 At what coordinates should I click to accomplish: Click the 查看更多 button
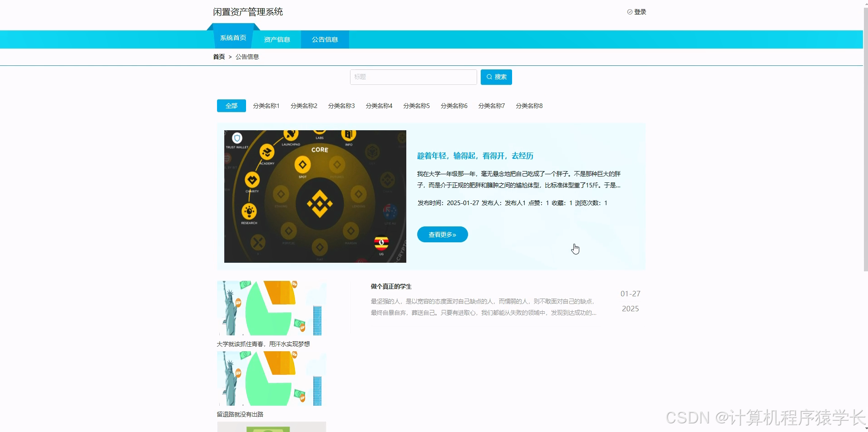click(x=442, y=234)
